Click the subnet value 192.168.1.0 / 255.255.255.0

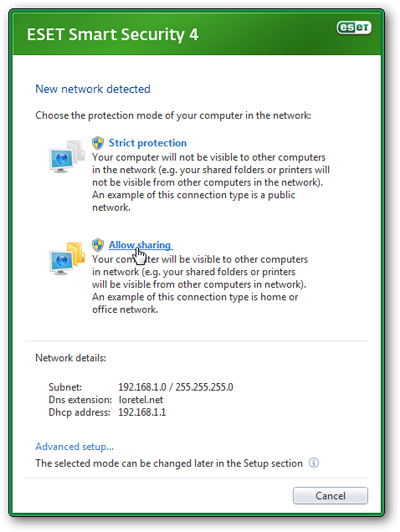175,387
